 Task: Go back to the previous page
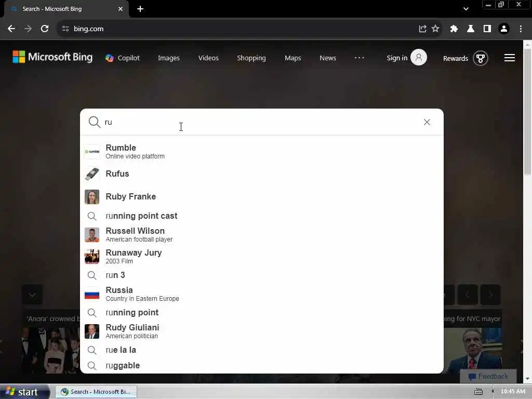tap(11, 29)
